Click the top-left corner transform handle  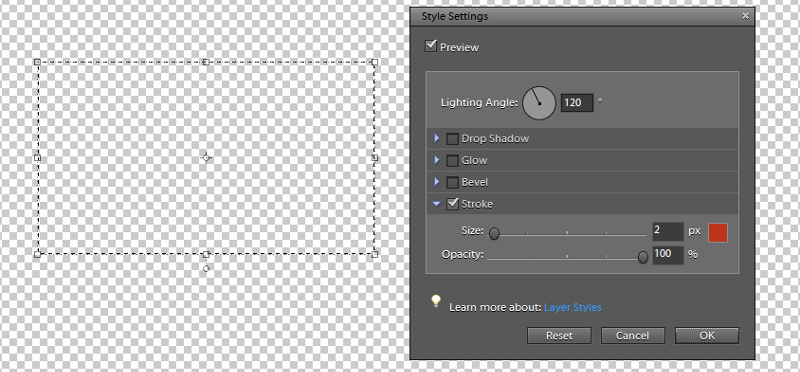coord(37,62)
